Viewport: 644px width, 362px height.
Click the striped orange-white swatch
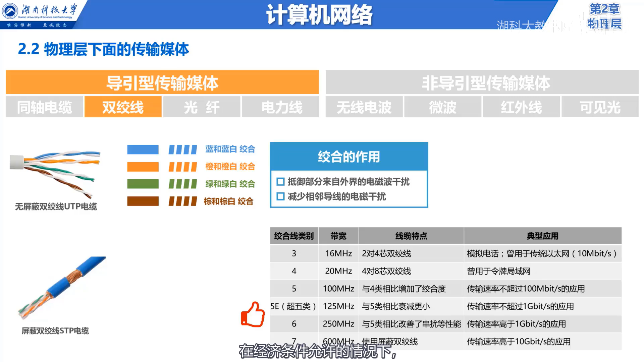[x=183, y=167]
